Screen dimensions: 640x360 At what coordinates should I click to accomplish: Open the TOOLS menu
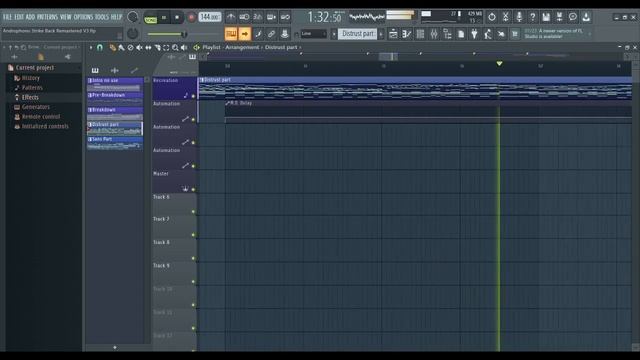[x=102, y=17]
